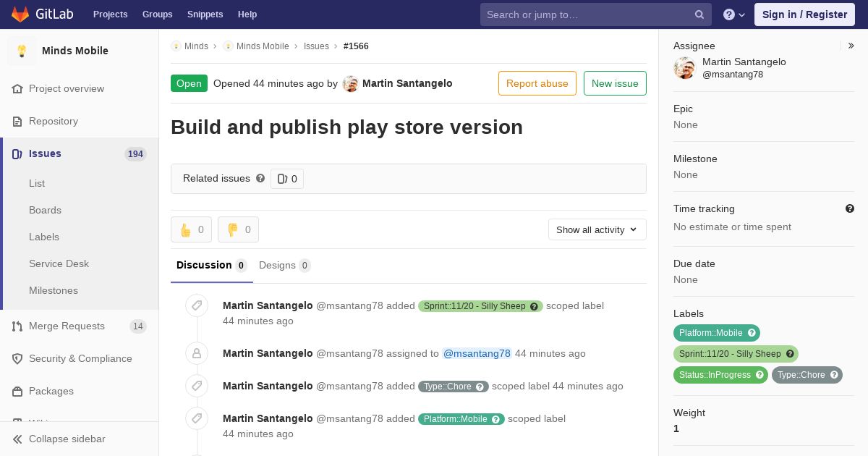The width and height of the screenshot is (868, 456).
Task: Click the assignee avatar in right sidebar
Action: tap(684, 68)
